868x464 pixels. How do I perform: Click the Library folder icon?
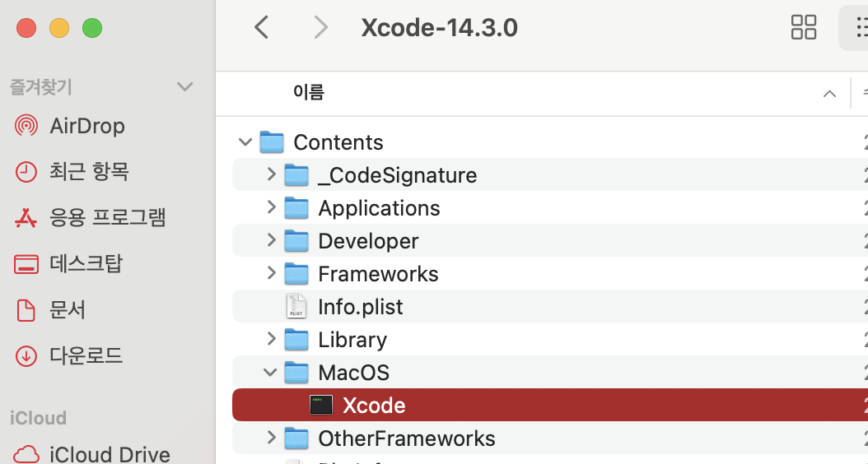[x=296, y=340]
